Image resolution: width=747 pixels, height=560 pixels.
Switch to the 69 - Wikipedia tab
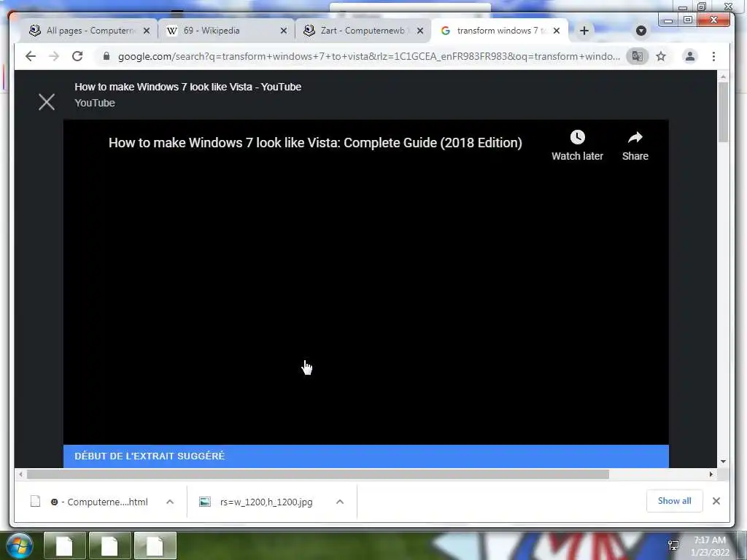(x=225, y=31)
